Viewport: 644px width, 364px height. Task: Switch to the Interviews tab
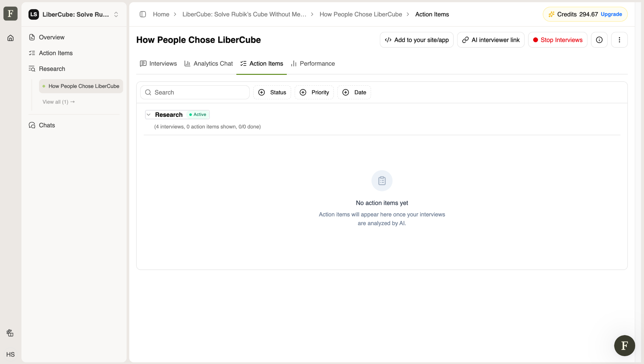pos(158,64)
